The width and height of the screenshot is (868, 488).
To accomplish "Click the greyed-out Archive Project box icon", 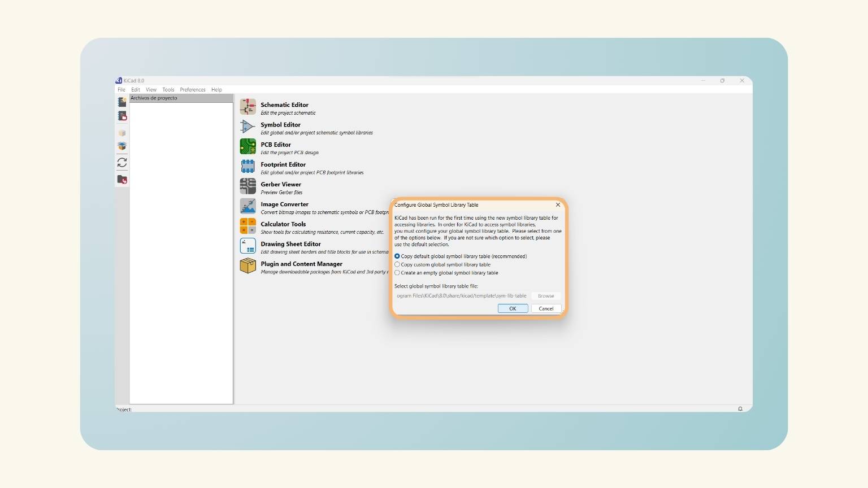I will point(122,133).
